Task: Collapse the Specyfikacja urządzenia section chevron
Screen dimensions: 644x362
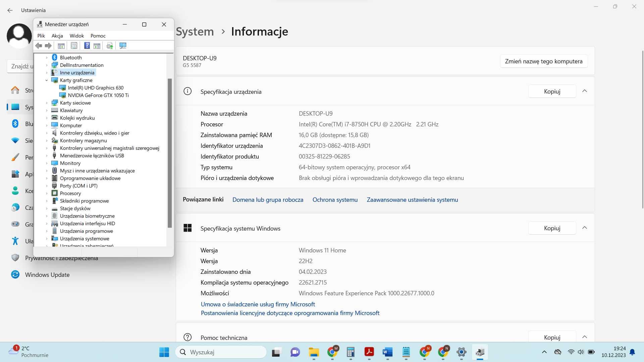Action: coord(585,91)
